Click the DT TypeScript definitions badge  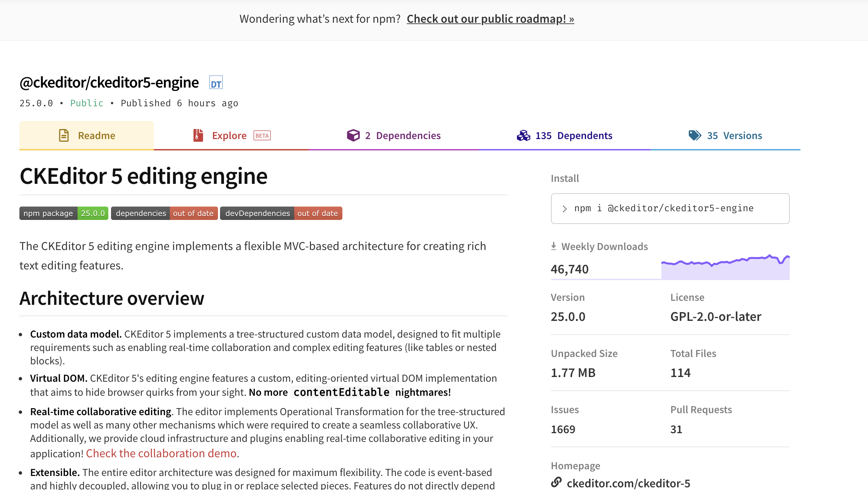(216, 83)
